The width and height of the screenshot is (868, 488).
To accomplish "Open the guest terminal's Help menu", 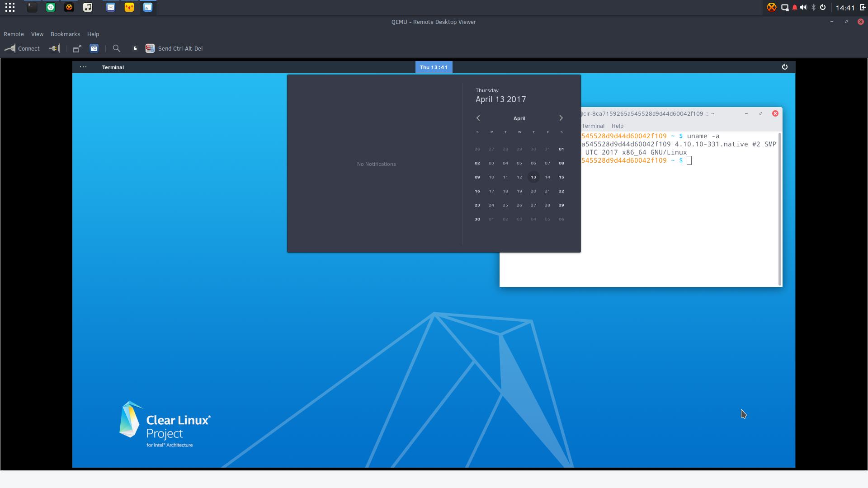I will click(618, 126).
